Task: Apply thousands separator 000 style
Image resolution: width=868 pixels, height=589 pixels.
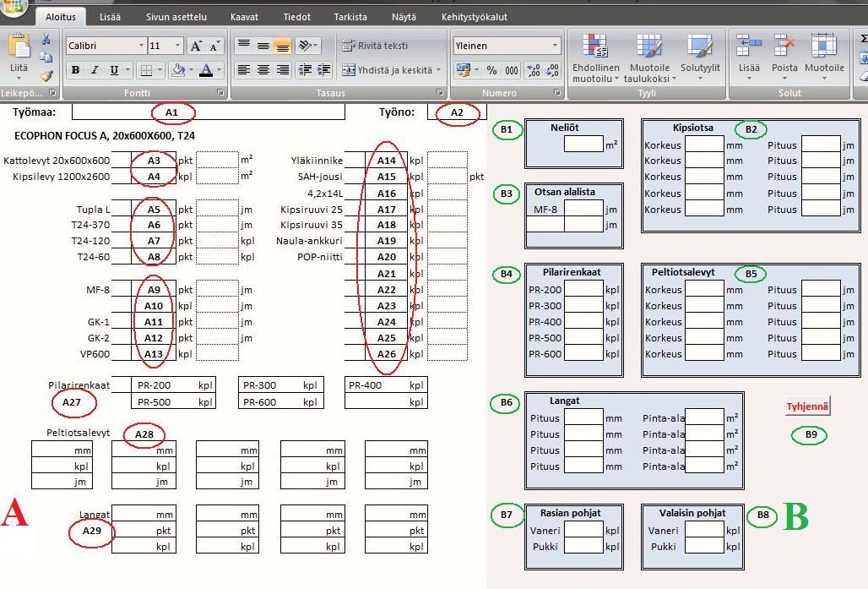Action: coord(512,70)
